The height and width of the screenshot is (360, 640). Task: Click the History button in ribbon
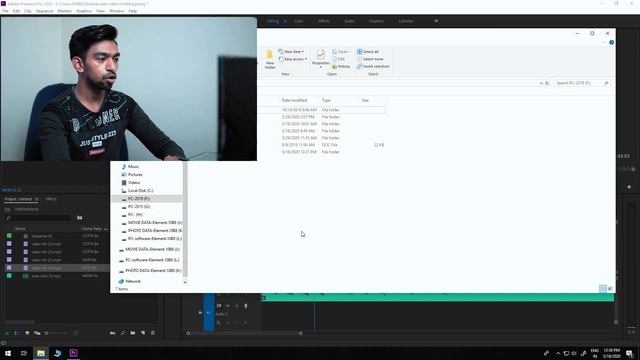click(x=341, y=67)
